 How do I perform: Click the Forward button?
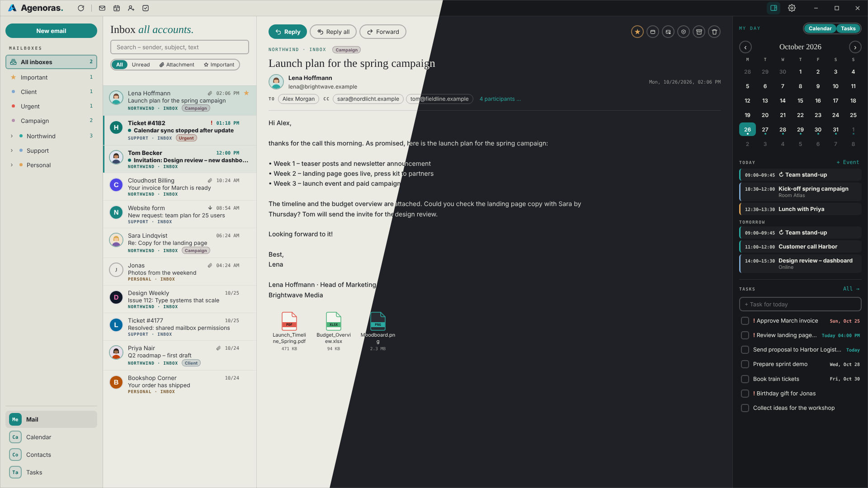(x=383, y=32)
